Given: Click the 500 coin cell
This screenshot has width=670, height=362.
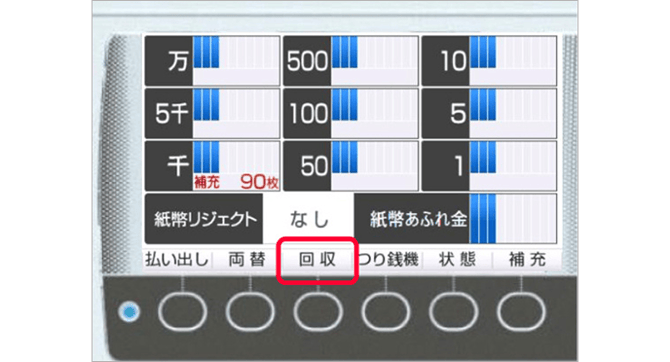Looking at the screenshot, I should pyautogui.click(x=351, y=61).
